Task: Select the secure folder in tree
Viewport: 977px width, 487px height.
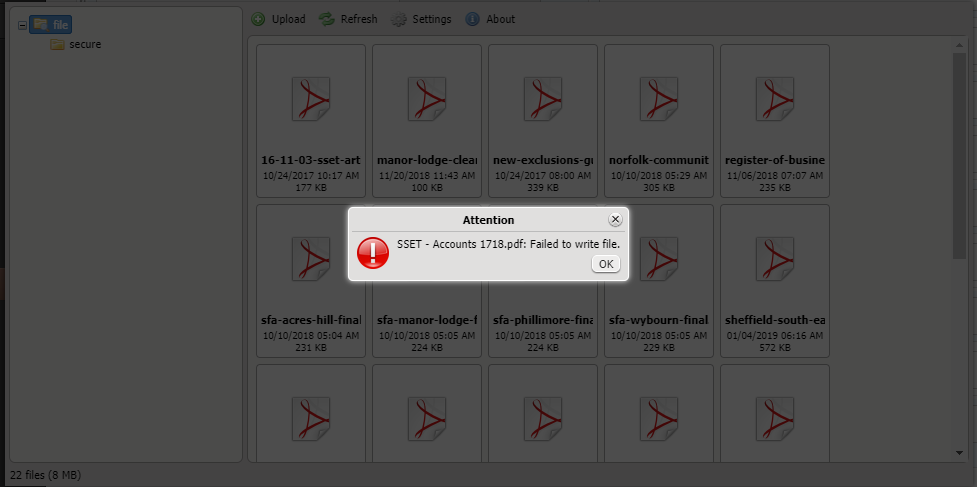Action: click(x=76, y=44)
